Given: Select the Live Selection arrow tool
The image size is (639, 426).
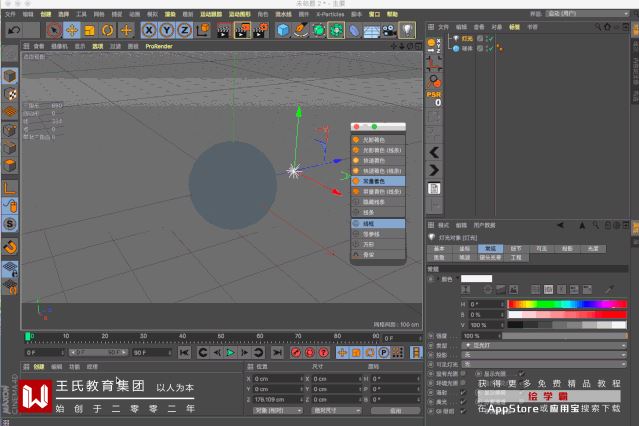Looking at the screenshot, I should point(54,31).
